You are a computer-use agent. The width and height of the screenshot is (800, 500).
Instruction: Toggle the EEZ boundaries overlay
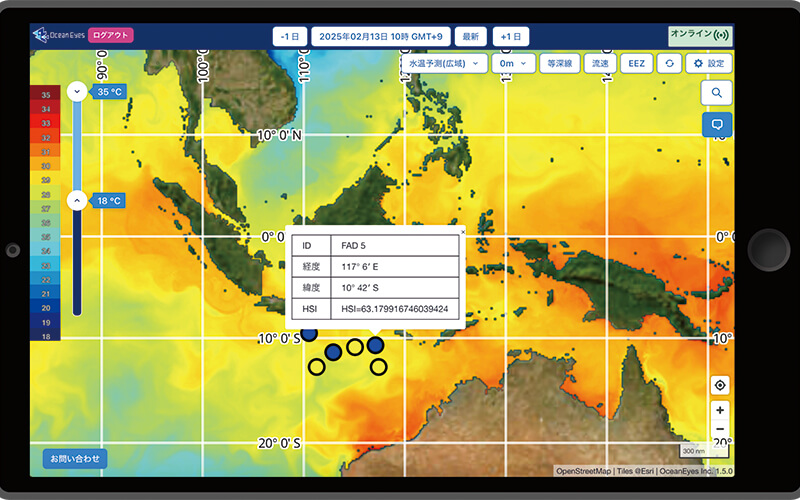pos(636,64)
